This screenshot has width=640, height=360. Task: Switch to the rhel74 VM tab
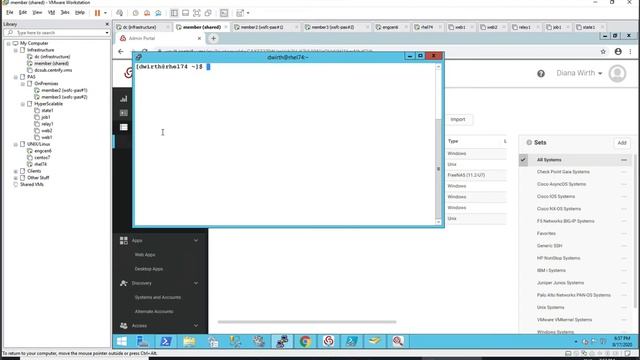(x=427, y=27)
